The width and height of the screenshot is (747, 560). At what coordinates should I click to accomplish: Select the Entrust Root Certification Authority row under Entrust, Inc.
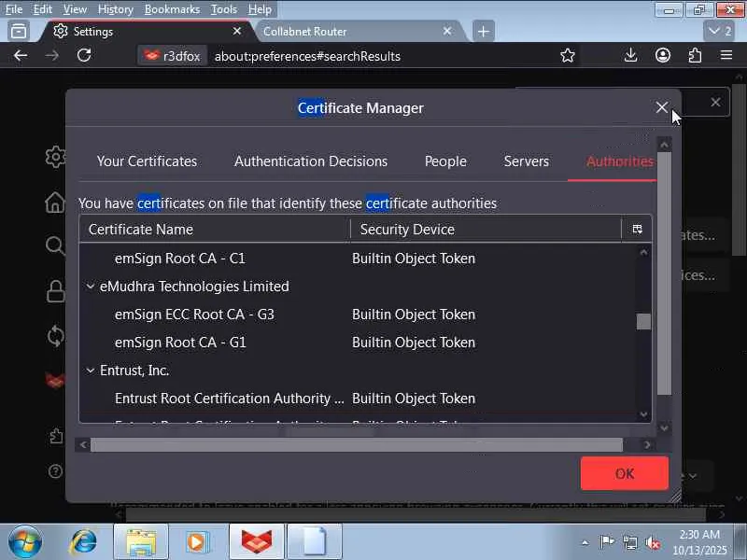point(358,399)
